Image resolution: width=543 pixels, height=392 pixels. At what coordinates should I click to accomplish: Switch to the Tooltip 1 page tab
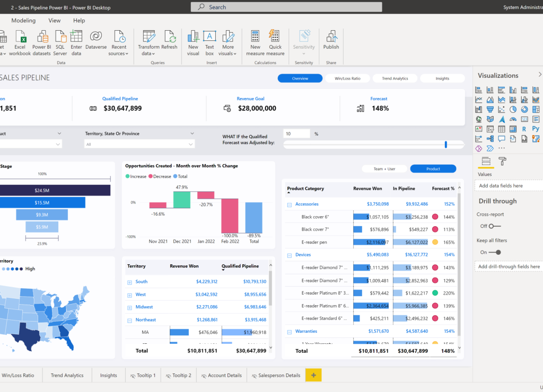[143, 376]
